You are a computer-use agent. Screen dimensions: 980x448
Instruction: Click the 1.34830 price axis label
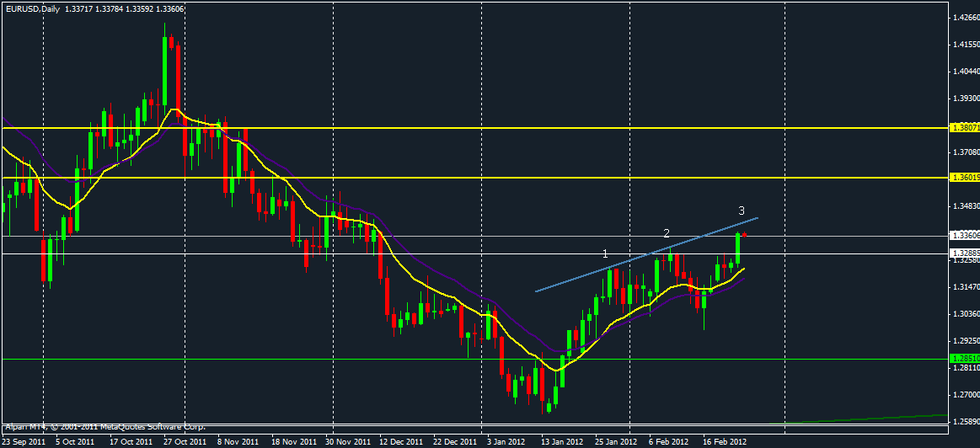click(x=966, y=205)
